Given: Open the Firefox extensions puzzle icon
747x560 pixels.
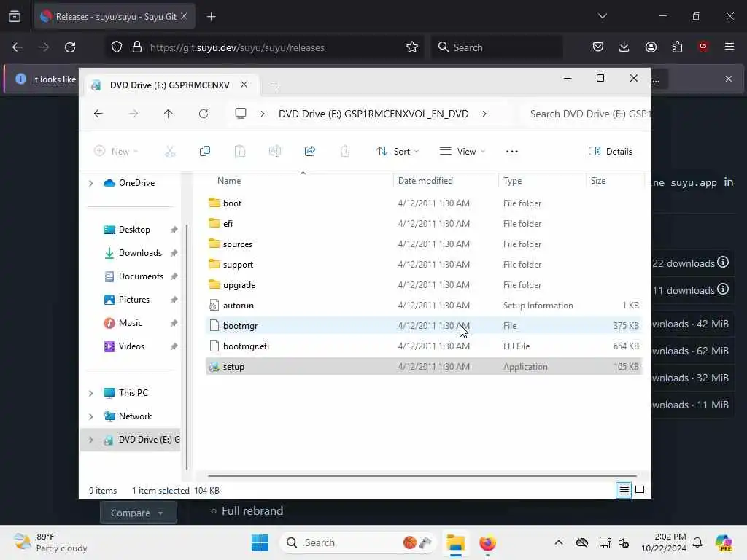Looking at the screenshot, I should point(677,47).
